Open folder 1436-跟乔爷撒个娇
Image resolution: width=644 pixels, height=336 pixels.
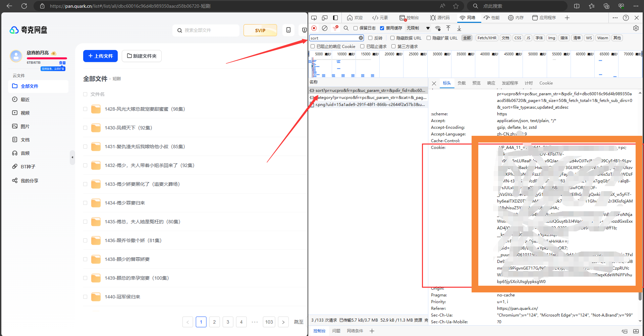[x=133, y=240]
